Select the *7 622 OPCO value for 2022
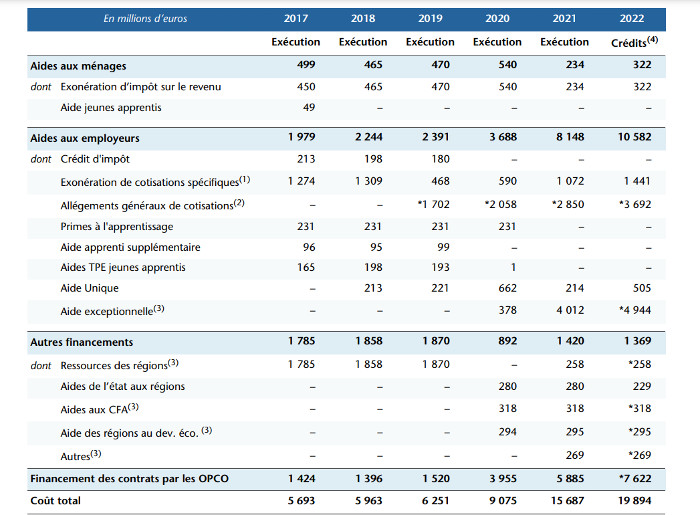This screenshot has width=700, height=515. tap(632, 479)
